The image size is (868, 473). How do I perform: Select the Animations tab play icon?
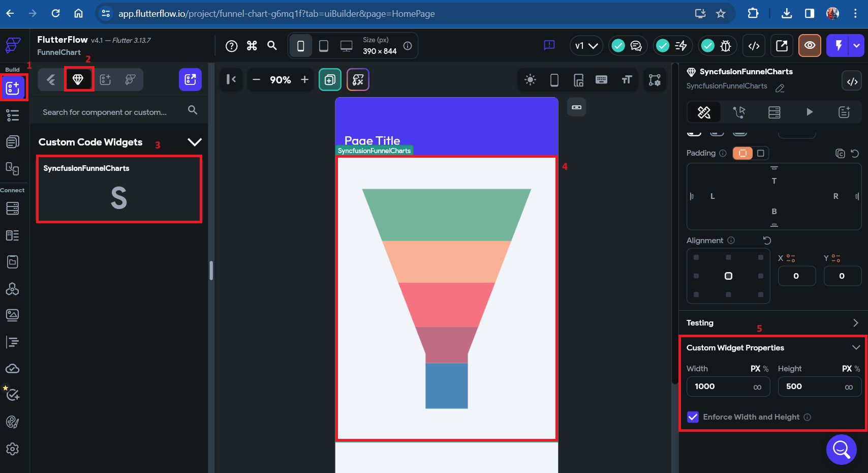coord(810,112)
